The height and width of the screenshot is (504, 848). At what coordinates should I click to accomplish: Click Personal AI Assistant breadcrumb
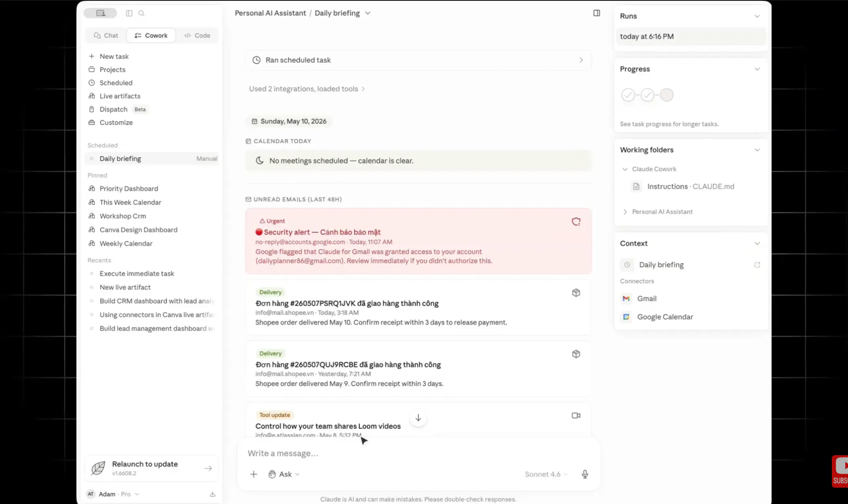pos(270,13)
